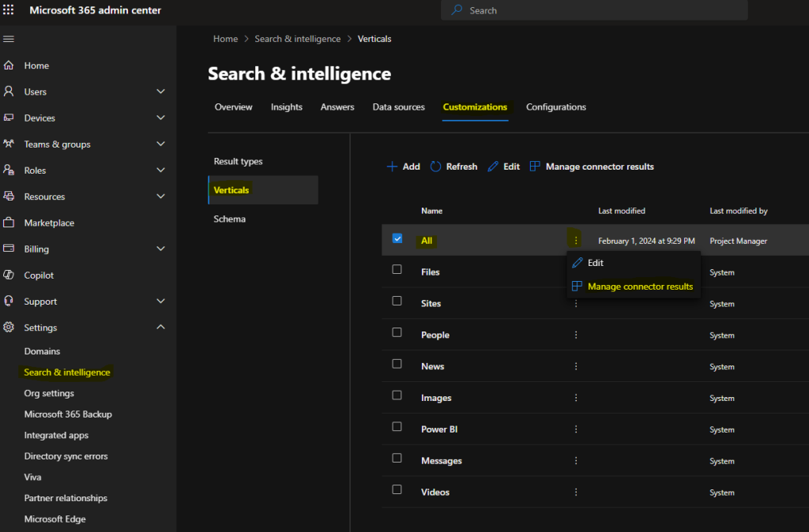Click the Add plus icon
809x532 pixels.
[392, 167]
